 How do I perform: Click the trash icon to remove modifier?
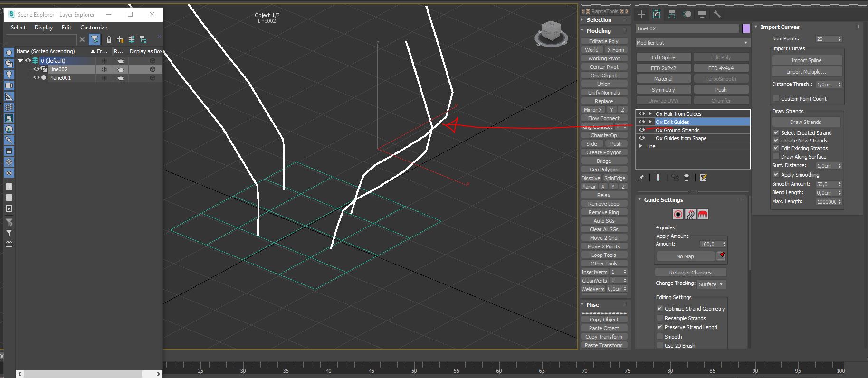coord(687,178)
